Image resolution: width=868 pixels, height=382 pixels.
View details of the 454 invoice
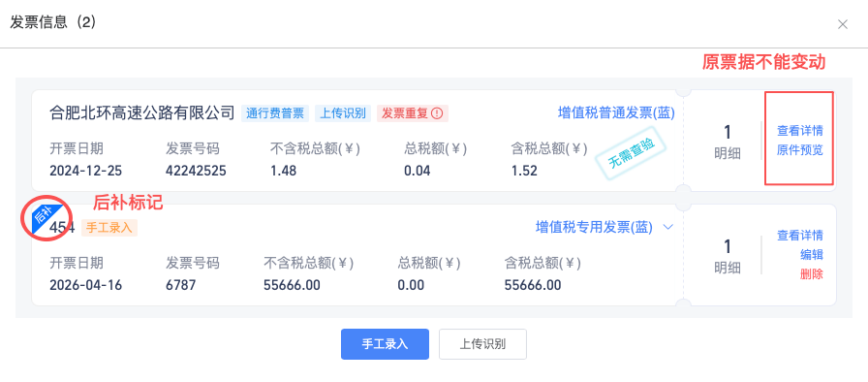[x=800, y=236]
